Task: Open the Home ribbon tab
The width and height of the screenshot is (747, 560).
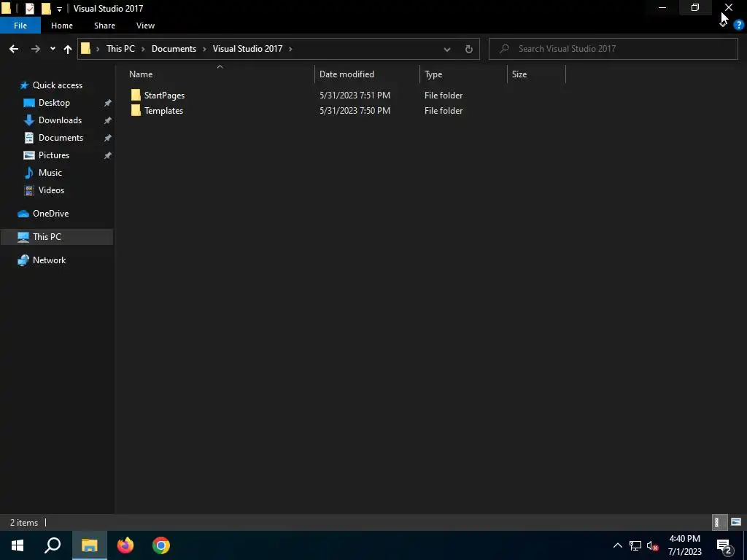Action: click(x=62, y=26)
